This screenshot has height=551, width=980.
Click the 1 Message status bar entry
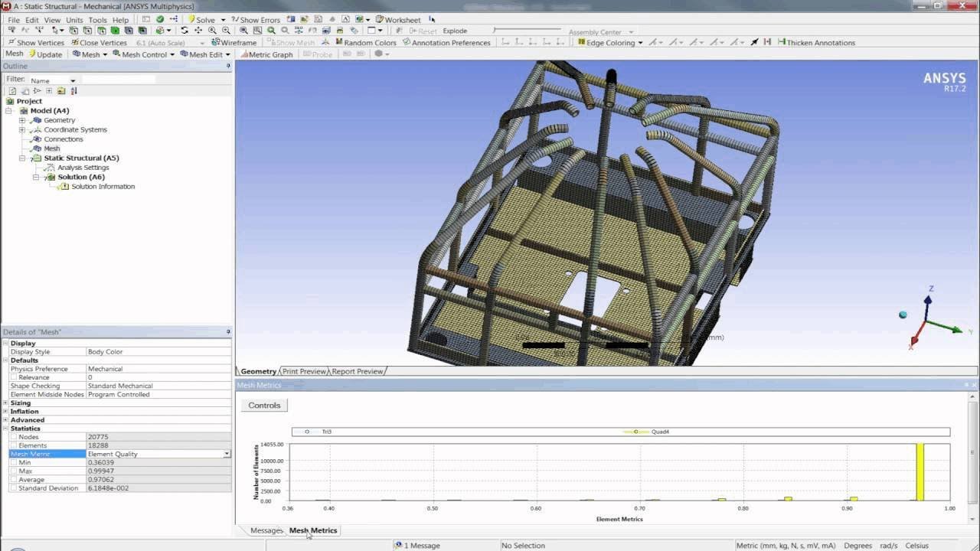click(416, 546)
